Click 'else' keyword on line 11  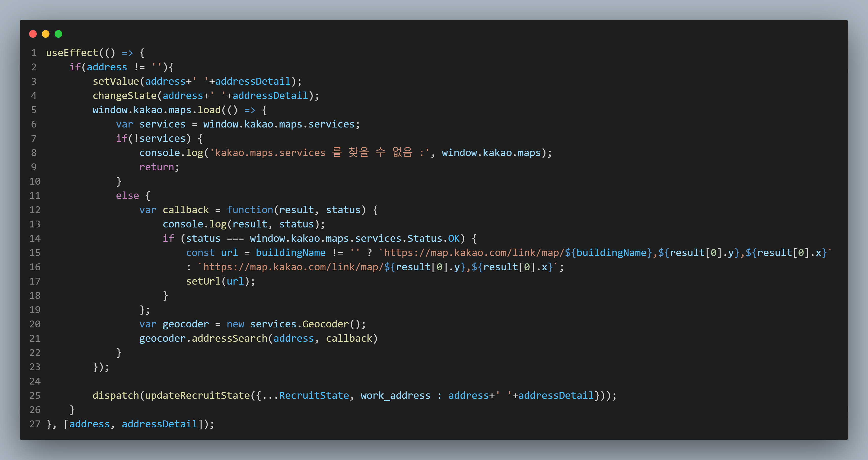click(127, 196)
